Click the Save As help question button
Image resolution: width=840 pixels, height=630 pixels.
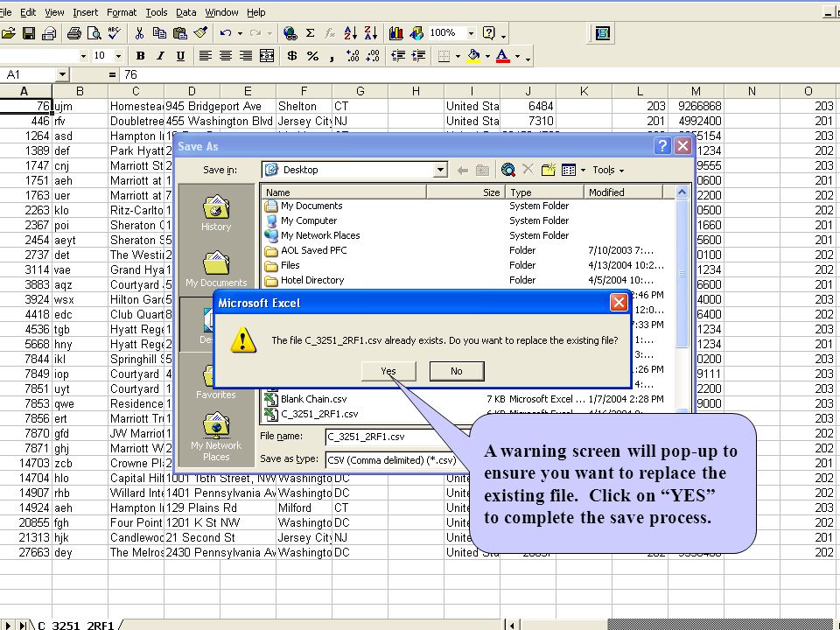(x=662, y=146)
